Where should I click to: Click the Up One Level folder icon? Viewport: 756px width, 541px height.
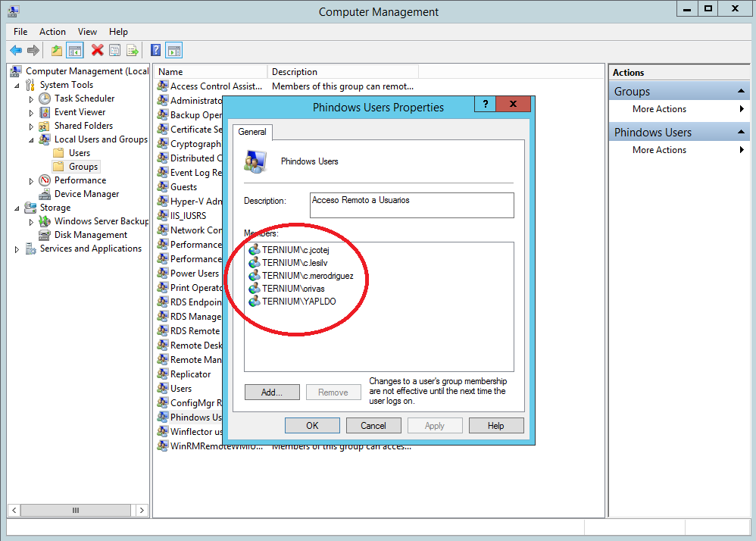pyautogui.click(x=57, y=51)
